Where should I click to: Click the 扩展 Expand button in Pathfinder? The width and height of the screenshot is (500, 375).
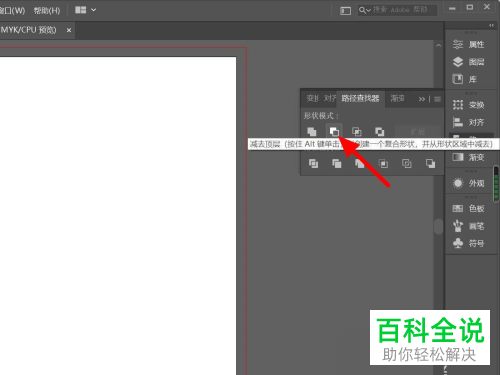pos(417,132)
